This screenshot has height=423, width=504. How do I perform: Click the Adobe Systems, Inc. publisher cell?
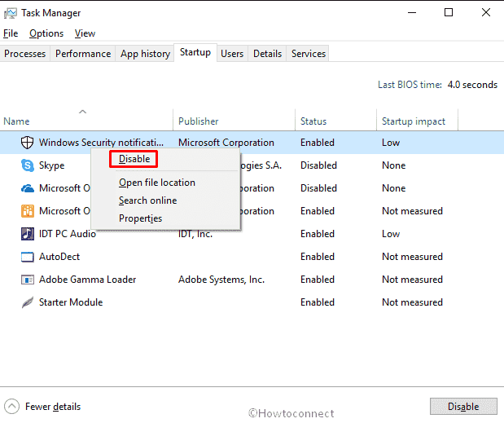[221, 280]
